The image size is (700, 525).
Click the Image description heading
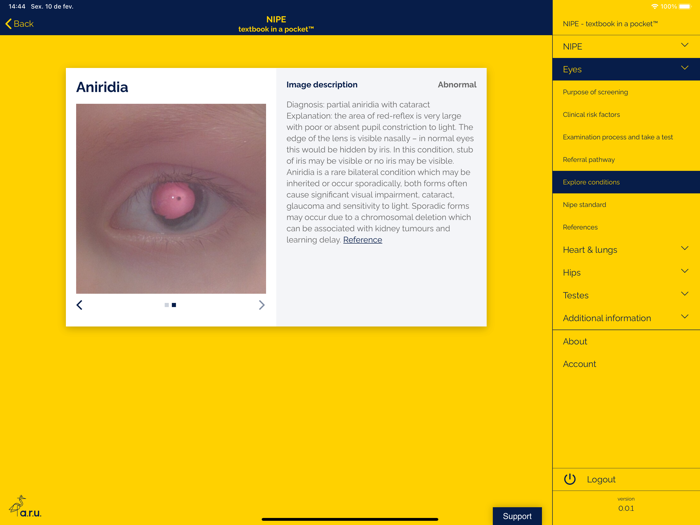pyautogui.click(x=322, y=84)
